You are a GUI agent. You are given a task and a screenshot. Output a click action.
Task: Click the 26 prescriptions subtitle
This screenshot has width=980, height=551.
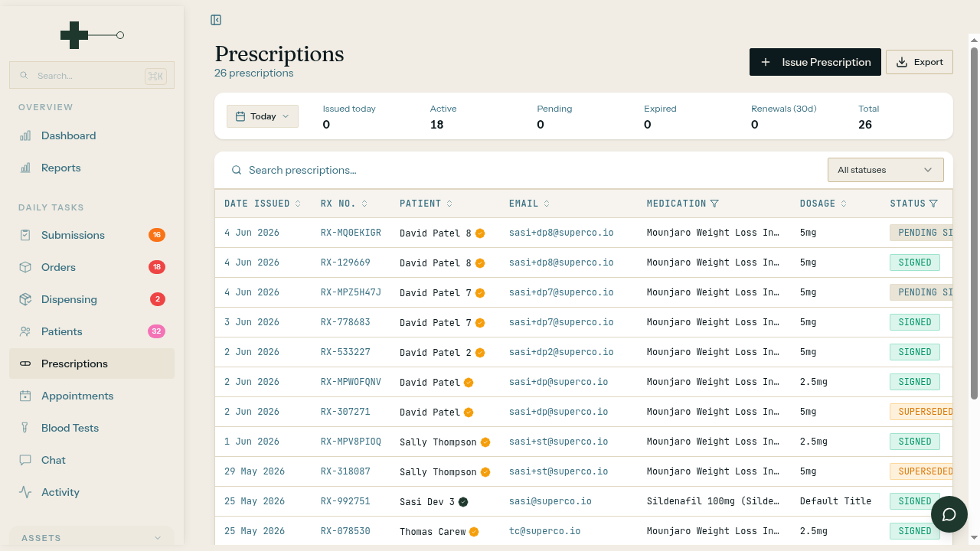(254, 73)
